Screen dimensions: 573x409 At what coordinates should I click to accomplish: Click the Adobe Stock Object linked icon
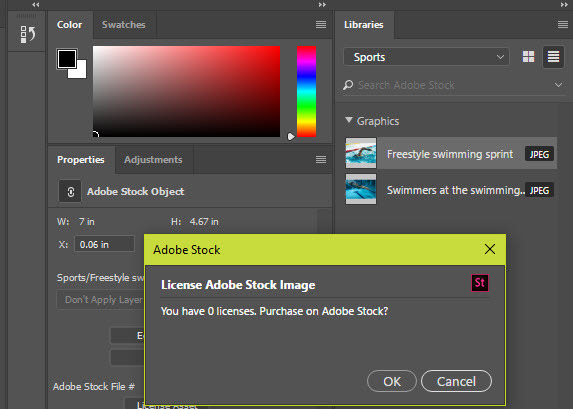[x=70, y=192]
